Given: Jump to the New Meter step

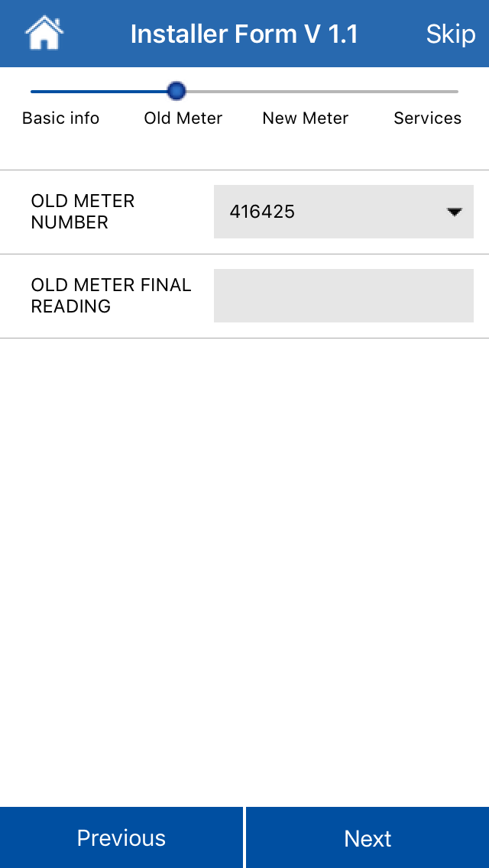Looking at the screenshot, I should click(306, 118).
